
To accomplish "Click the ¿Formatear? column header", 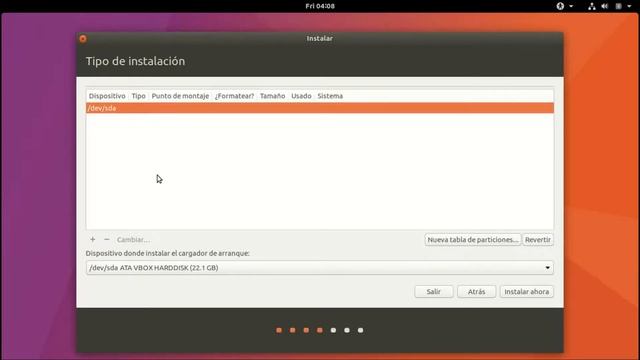I will 234,96.
